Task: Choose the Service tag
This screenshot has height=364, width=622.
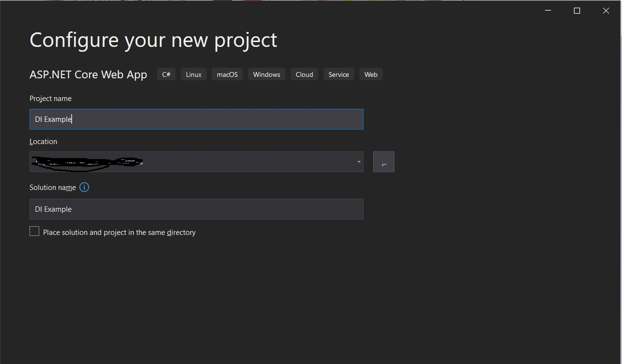Action: coord(339,74)
